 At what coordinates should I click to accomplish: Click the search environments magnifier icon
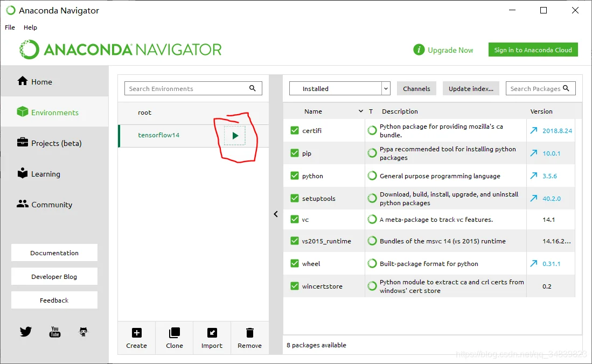pyautogui.click(x=253, y=88)
